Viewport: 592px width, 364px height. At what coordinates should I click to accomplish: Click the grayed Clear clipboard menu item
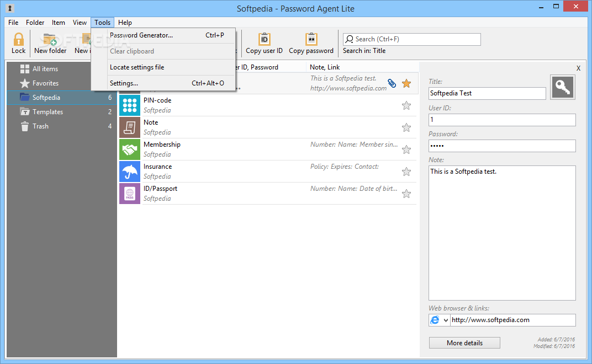pos(163,51)
